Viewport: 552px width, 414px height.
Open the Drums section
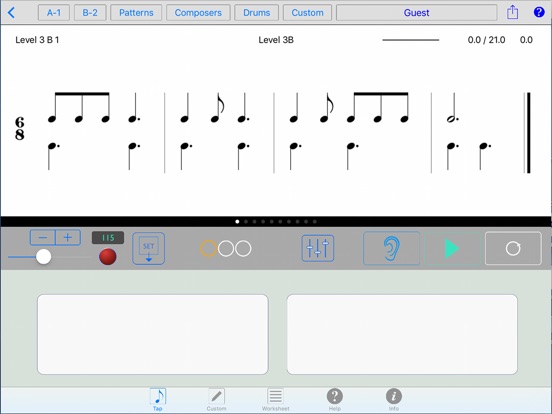pyautogui.click(x=257, y=13)
